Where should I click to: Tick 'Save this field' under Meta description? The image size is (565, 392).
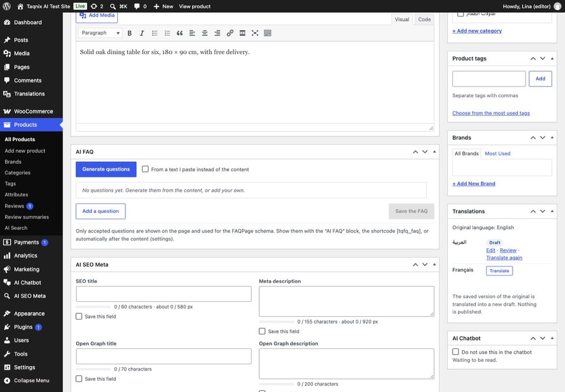pyautogui.click(x=262, y=331)
